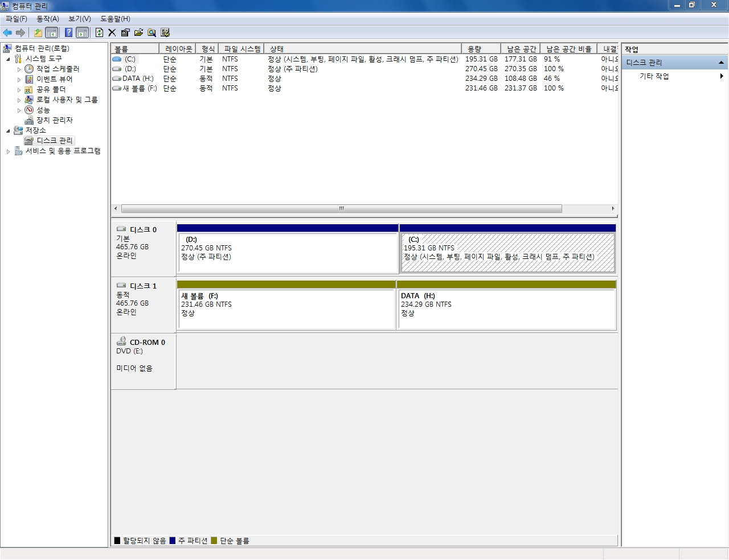The image size is (729, 560).
Task: Sort by 볼륨 column header
Action: [135, 49]
